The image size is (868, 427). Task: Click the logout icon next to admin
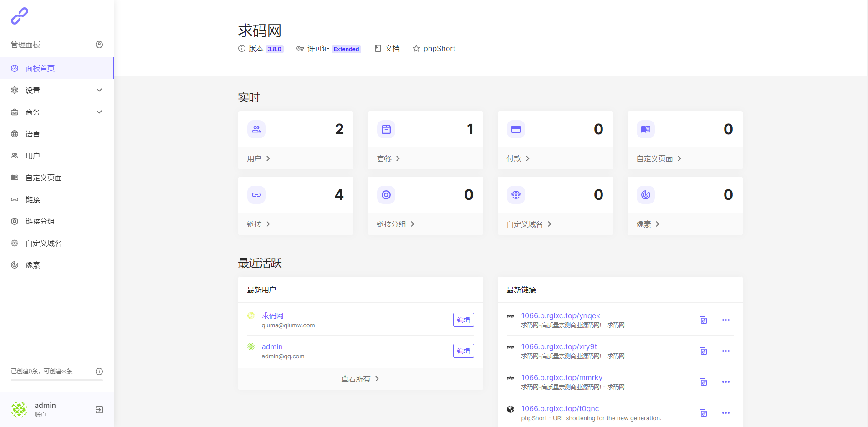tap(99, 410)
